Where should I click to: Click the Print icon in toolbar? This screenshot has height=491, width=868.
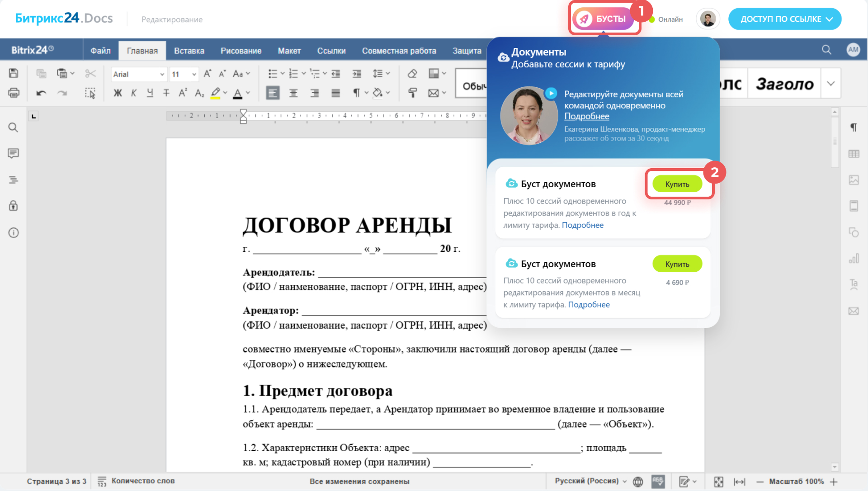14,93
